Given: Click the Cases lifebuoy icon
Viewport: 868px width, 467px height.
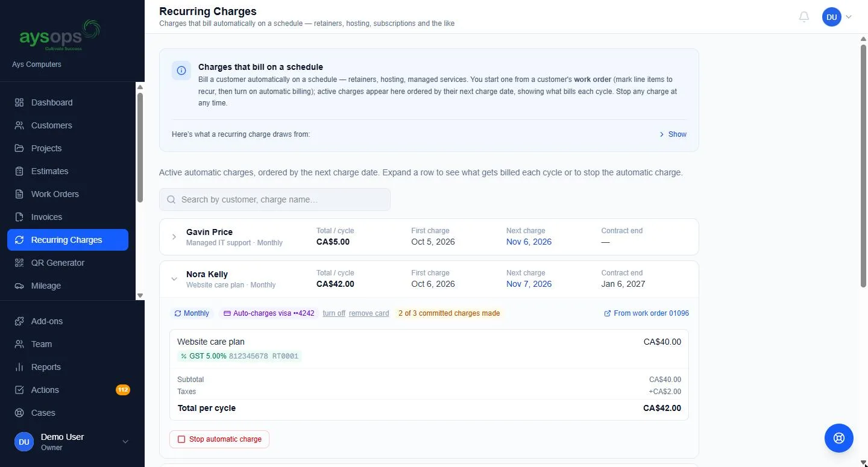Looking at the screenshot, I should [19, 413].
